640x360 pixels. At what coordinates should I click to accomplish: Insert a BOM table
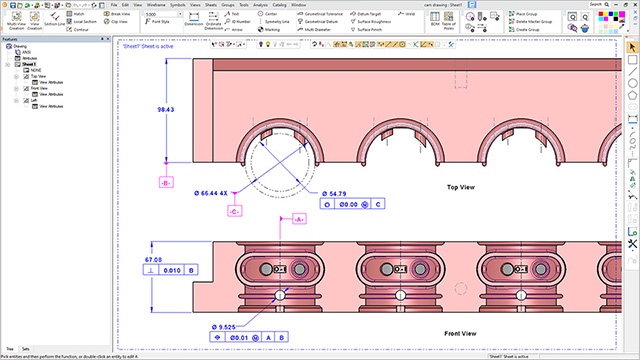tap(435, 19)
